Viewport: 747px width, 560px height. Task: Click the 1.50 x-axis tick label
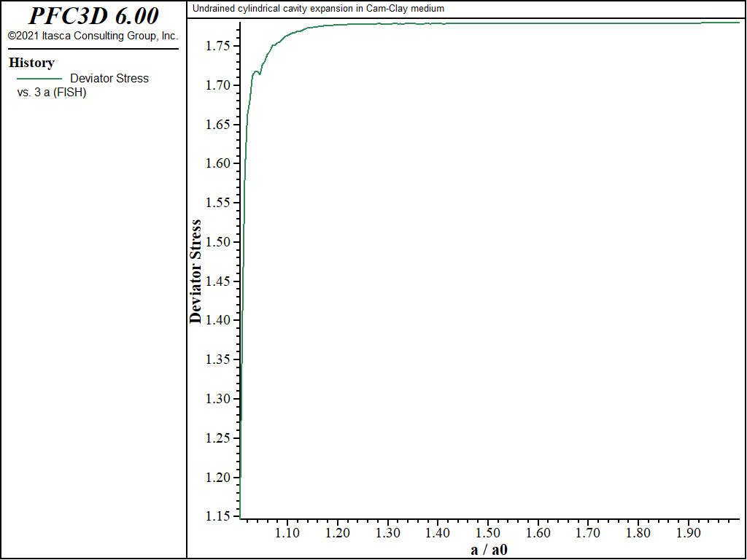(487, 533)
